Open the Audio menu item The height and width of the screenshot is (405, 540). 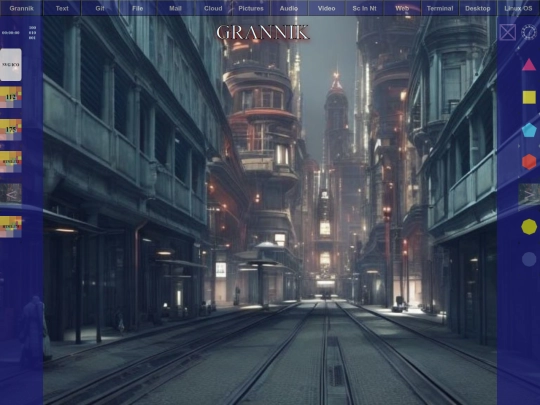tap(289, 8)
